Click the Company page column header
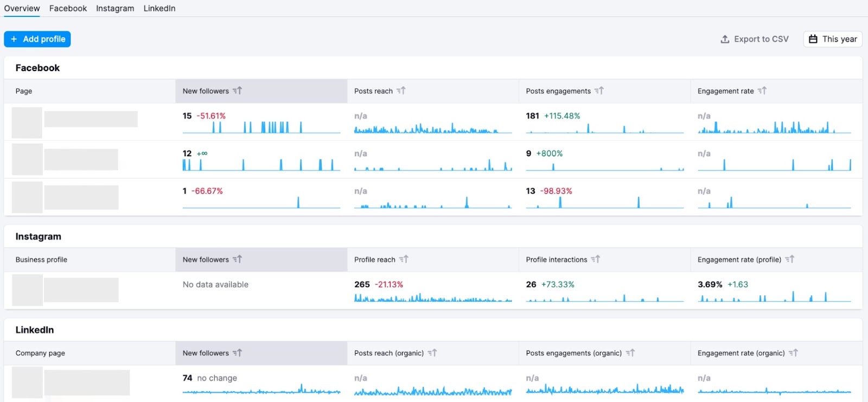 coord(40,353)
